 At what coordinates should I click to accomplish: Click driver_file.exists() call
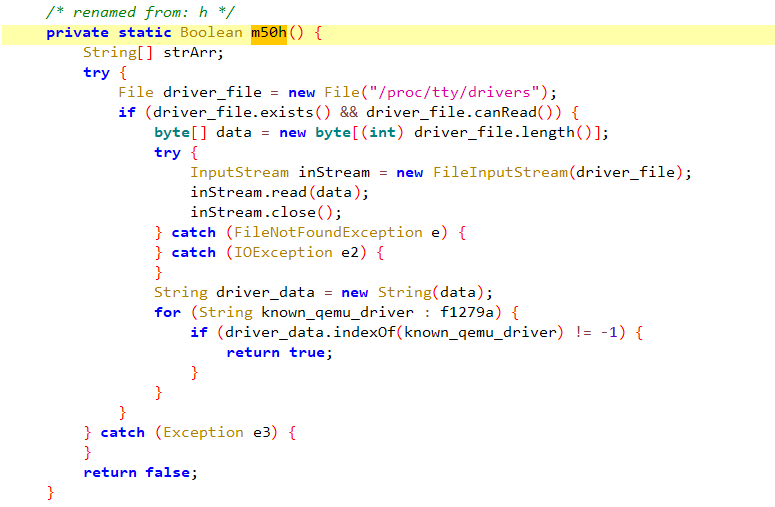pyautogui.click(x=242, y=113)
